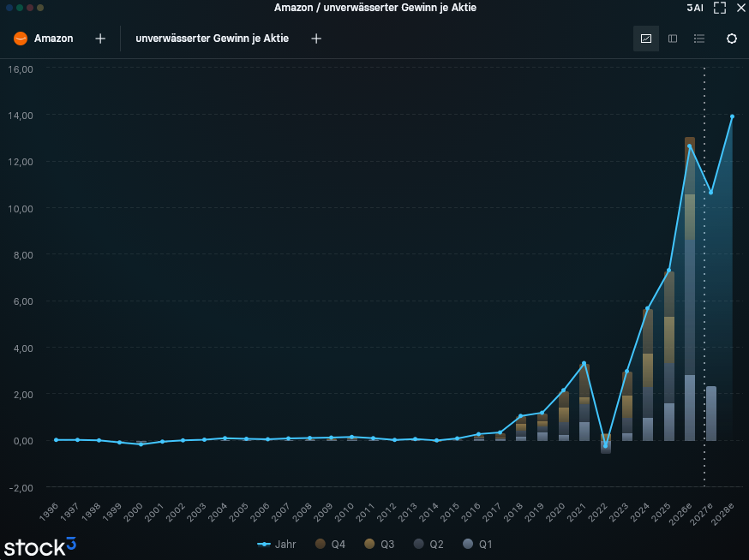This screenshot has height=560, width=749.
Task: Switch to chart view icon
Action: click(646, 39)
